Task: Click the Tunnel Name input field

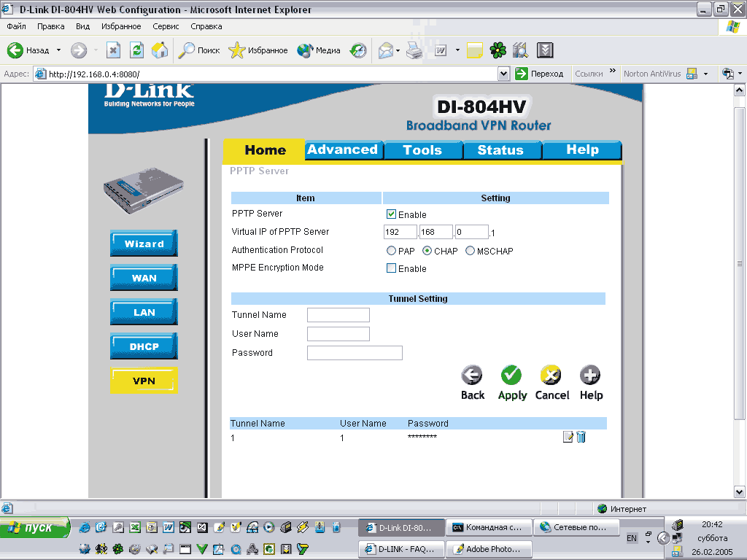Action: click(x=338, y=315)
